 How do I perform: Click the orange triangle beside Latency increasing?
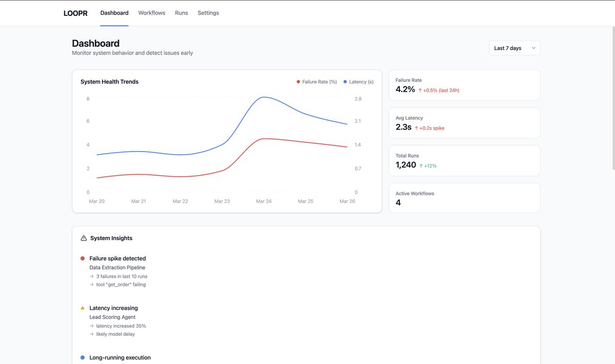[x=83, y=308]
